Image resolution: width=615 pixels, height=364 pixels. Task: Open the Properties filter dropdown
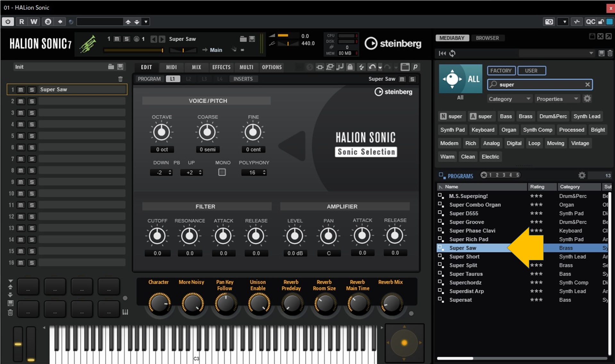(557, 99)
